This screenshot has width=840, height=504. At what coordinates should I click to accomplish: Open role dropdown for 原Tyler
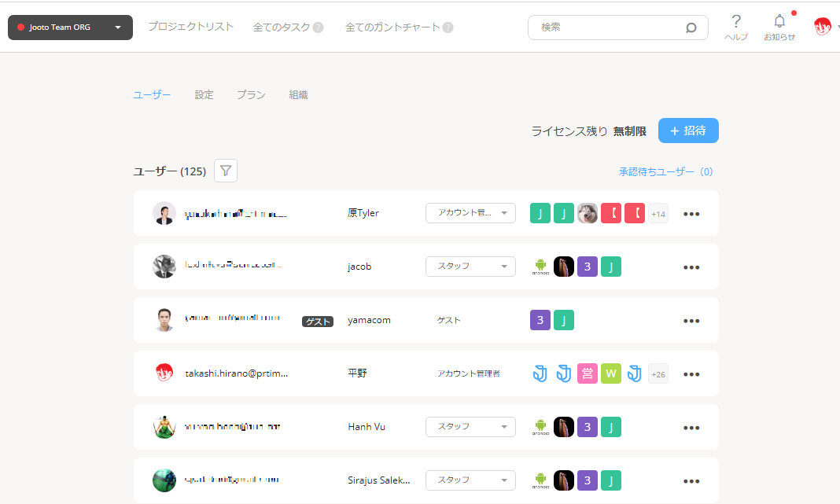[x=470, y=213]
